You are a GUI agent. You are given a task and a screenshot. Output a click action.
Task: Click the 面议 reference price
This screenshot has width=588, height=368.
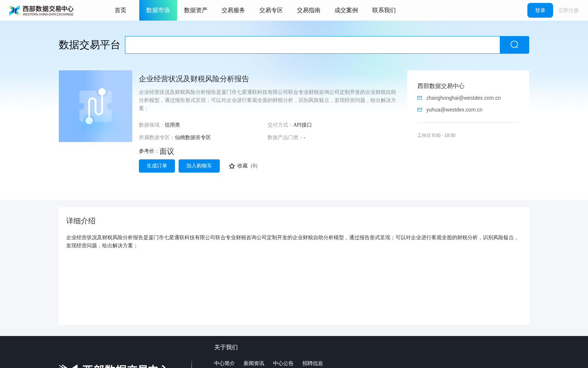click(167, 151)
